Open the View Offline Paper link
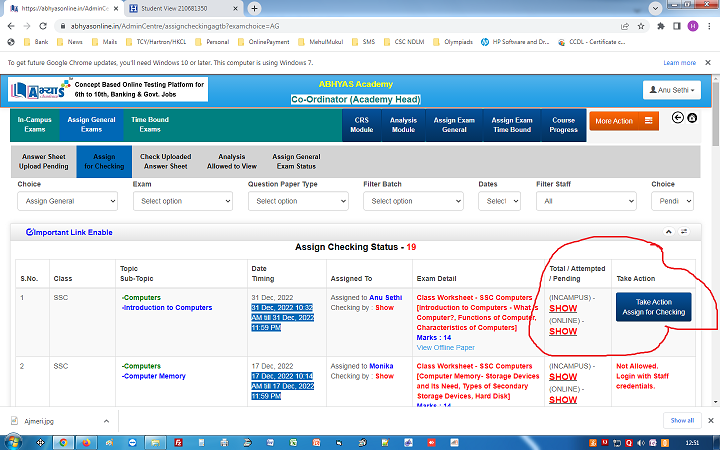Viewport: 720px width, 450px height. coord(446,347)
